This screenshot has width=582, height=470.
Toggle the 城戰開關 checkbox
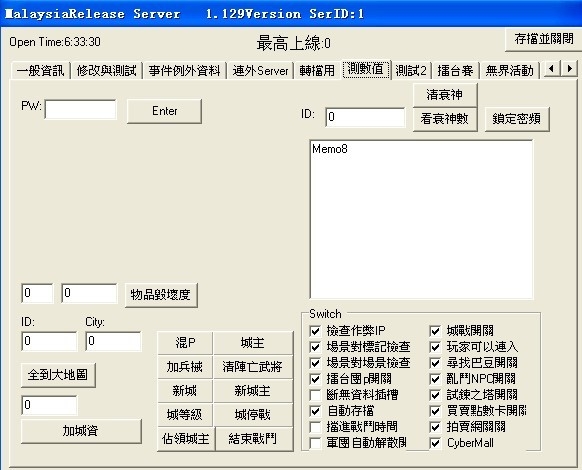point(435,331)
